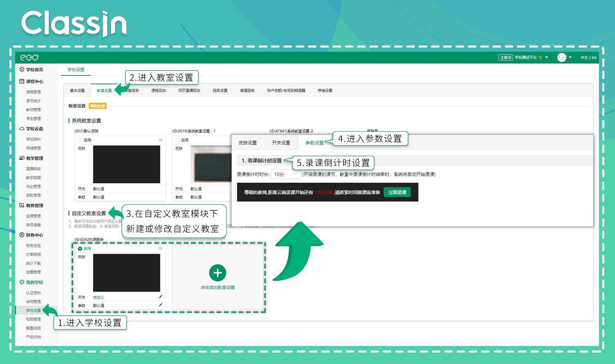This screenshot has width=615, height=364.
Task: Click the blackboard skin thumbnail of ID:2019
Action: 212,164
